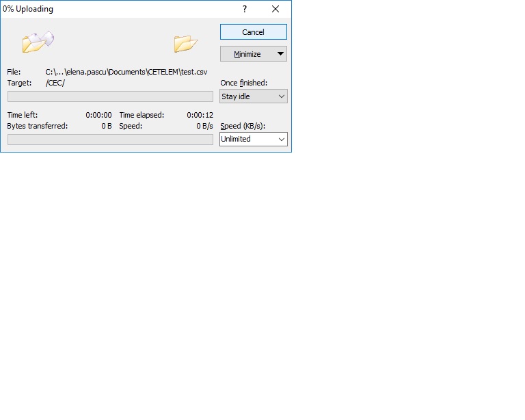Click the test.csv file path text
The image size is (525, 420).
click(126, 72)
